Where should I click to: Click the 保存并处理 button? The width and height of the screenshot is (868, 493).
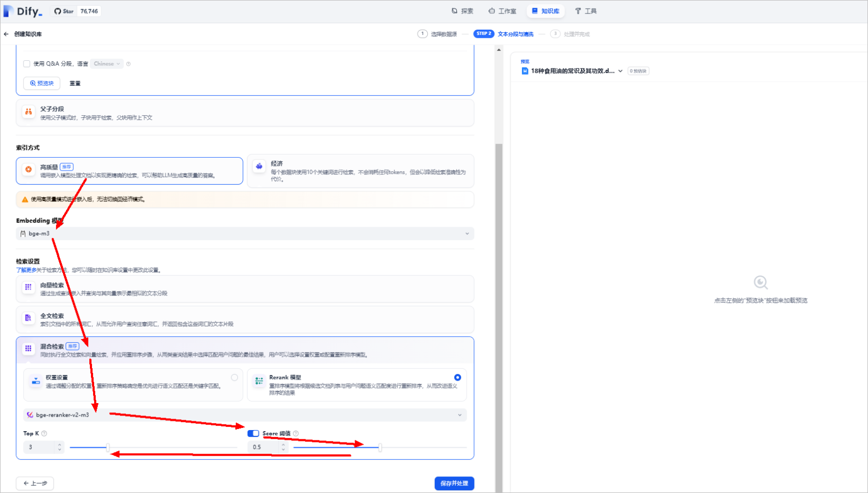point(454,483)
